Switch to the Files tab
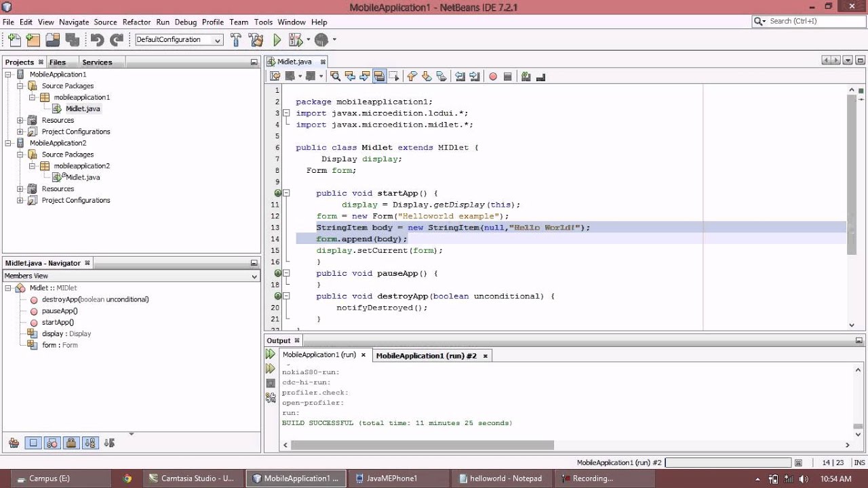868x488 pixels. tap(58, 62)
